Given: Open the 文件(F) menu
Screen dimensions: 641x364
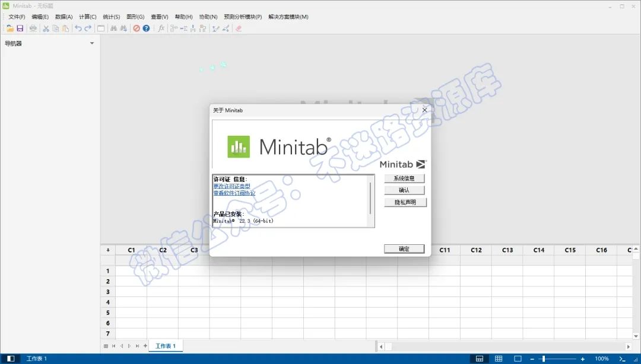Looking at the screenshot, I should coord(17,17).
